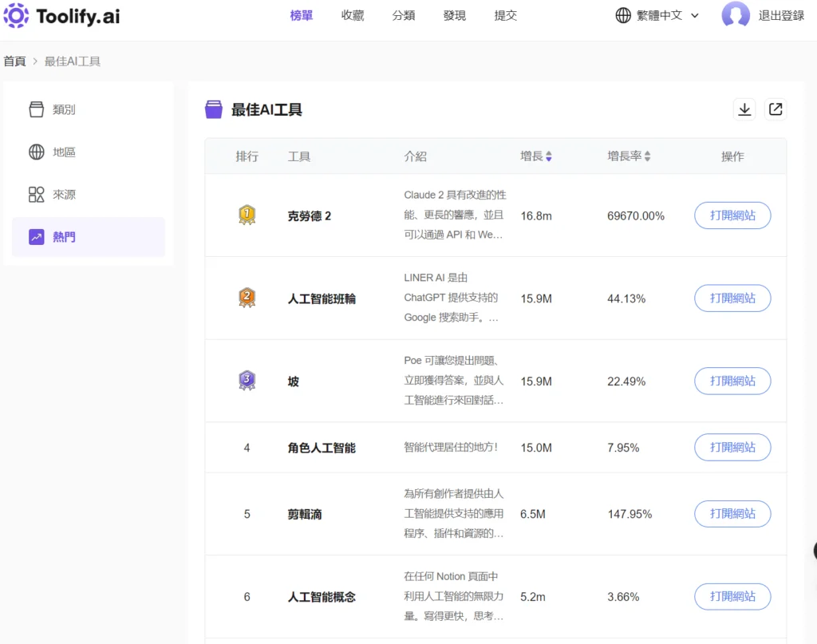Click growth value 15.0M
This screenshot has width=817, height=644.
pyautogui.click(x=536, y=448)
